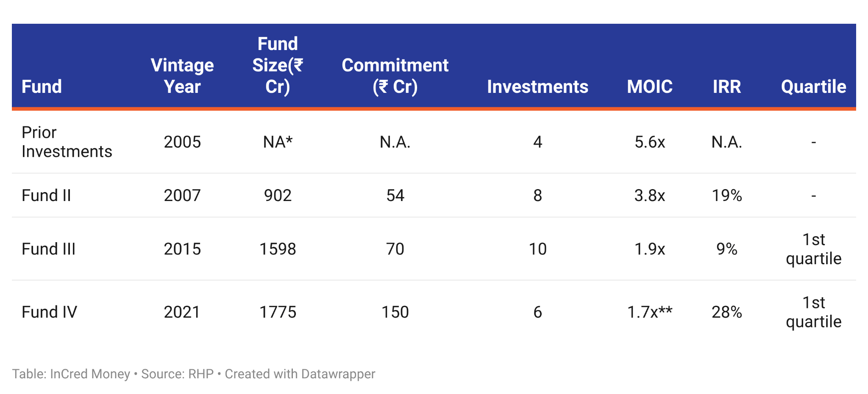Select the 1.7x** MOIC cell

pos(650,312)
